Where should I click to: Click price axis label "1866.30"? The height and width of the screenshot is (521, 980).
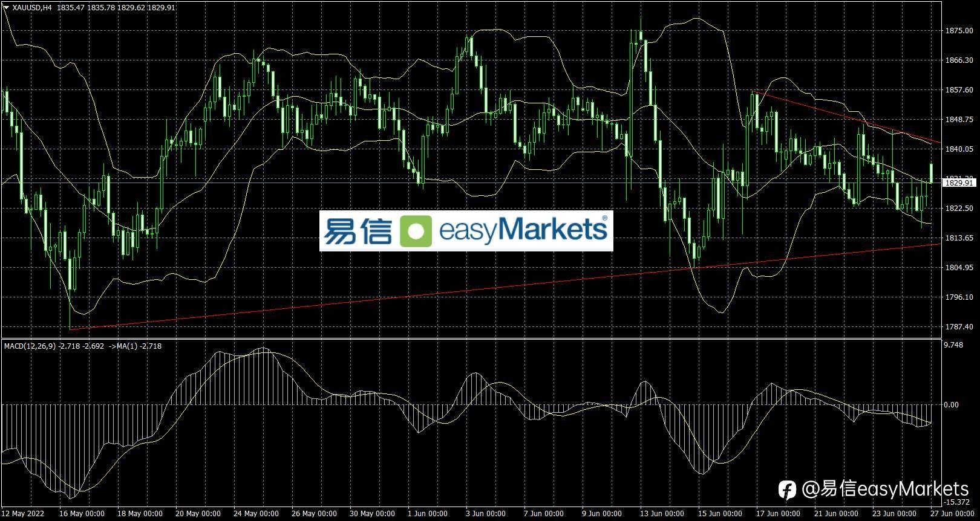click(x=959, y=60)
